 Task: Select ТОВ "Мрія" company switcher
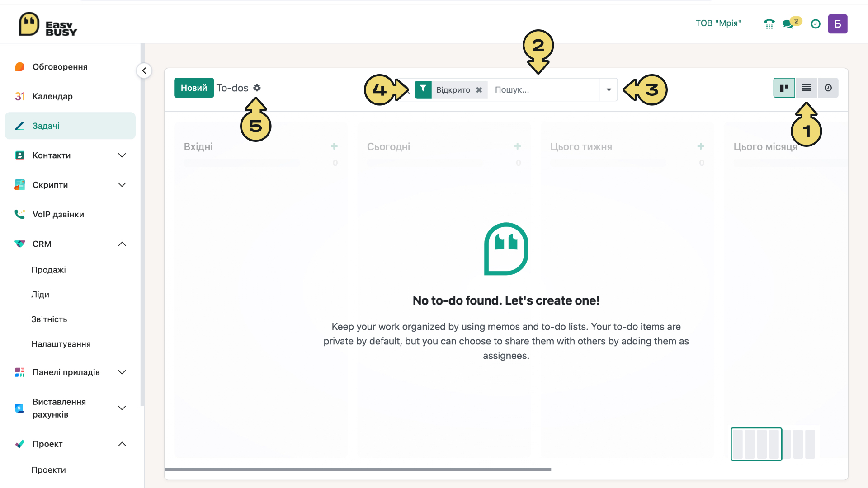(718, 23)
